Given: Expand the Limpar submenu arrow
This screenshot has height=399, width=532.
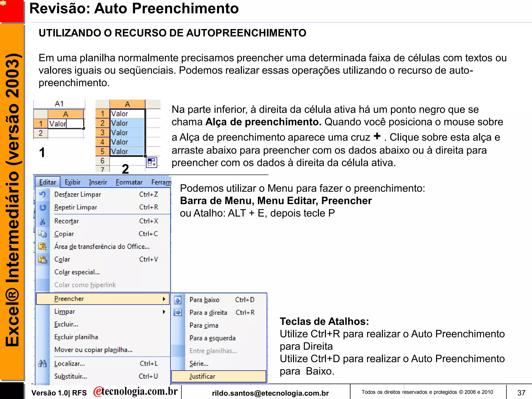Looking at the screenshot, I should pyautogui.click(x=164, y=312).
